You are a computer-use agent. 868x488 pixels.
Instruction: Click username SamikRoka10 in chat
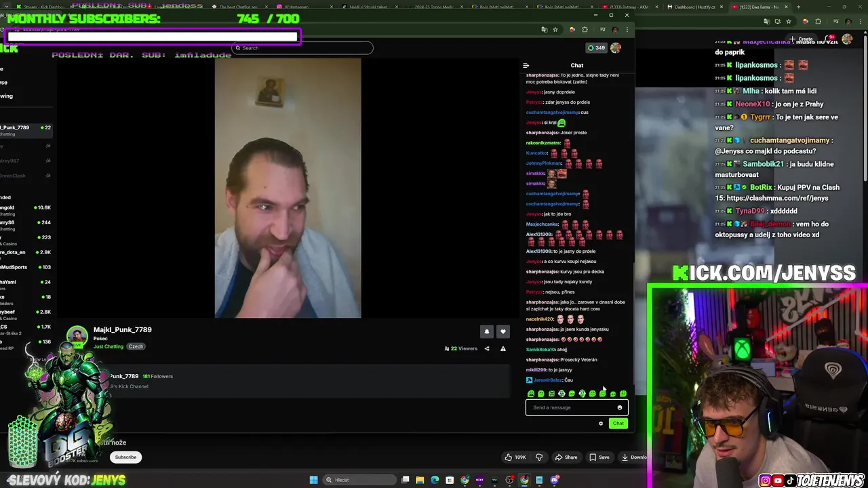tap(540, 350)
